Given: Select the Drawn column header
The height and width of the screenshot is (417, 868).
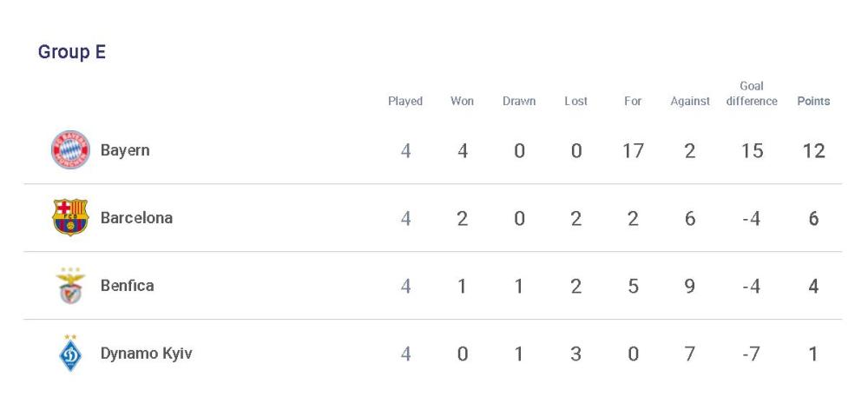Looking at the screenshot, I should coord(519,102).
